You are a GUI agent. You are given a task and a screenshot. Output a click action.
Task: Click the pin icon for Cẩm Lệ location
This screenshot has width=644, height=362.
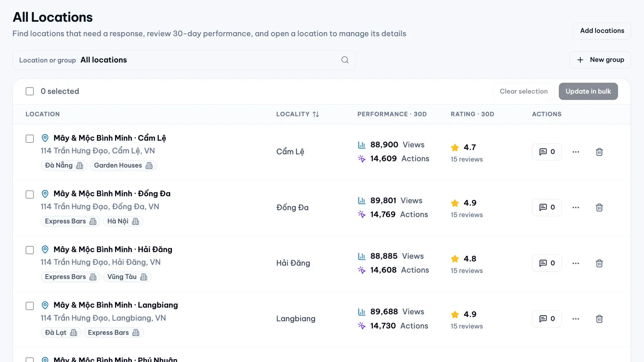tap(45, 138)
